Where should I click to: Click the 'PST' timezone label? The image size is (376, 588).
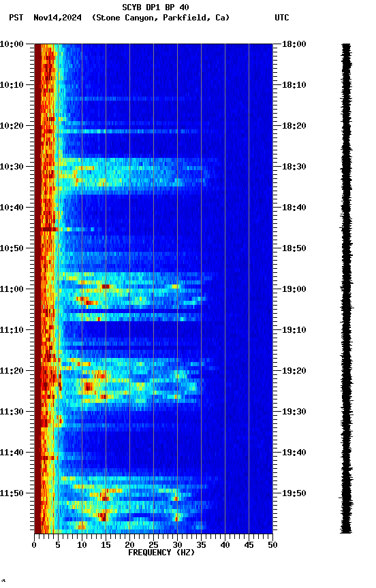pyautogui.click(x=16, y=18)
